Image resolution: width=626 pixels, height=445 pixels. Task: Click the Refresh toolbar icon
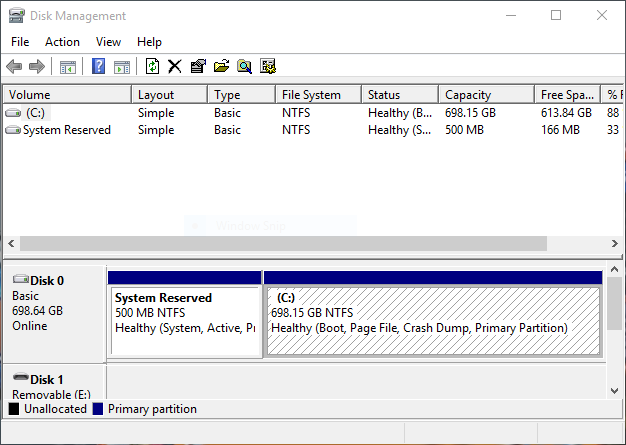coord(152,66)
